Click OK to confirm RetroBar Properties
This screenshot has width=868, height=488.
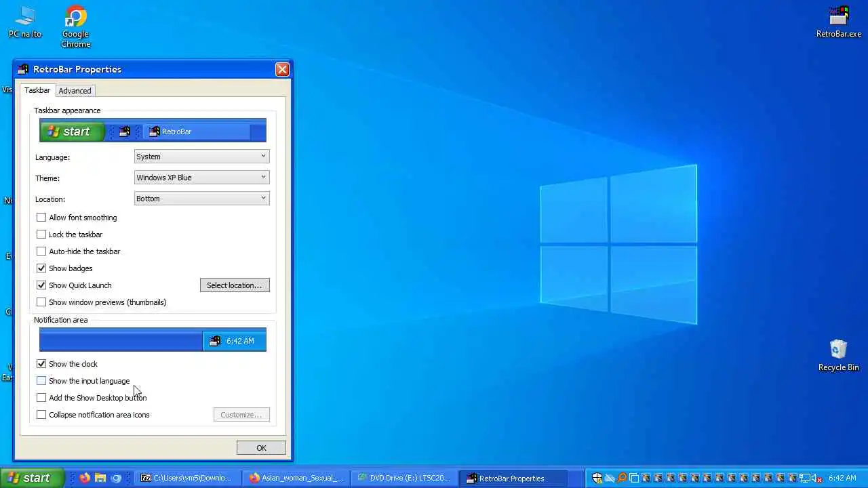click(x=261, y=448)
